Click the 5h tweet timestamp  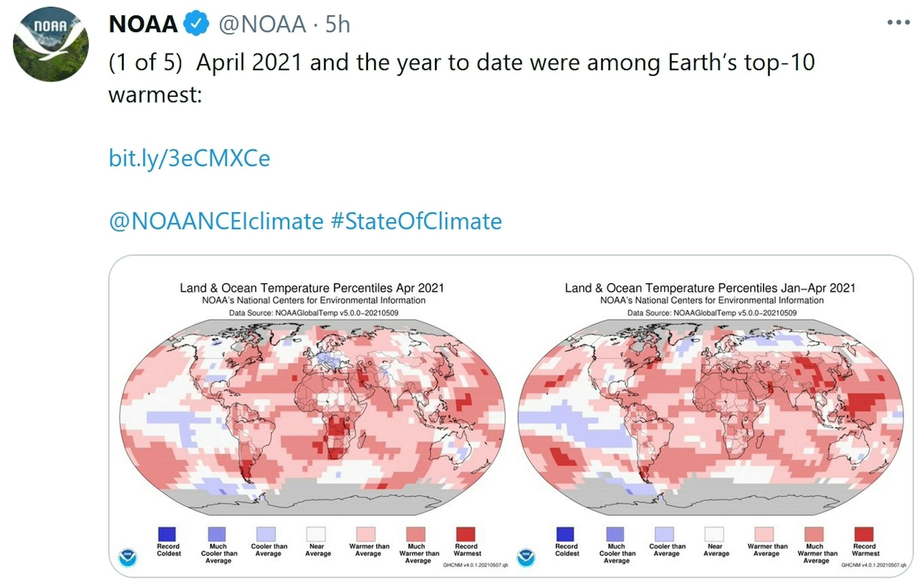(x=338, y=24)
